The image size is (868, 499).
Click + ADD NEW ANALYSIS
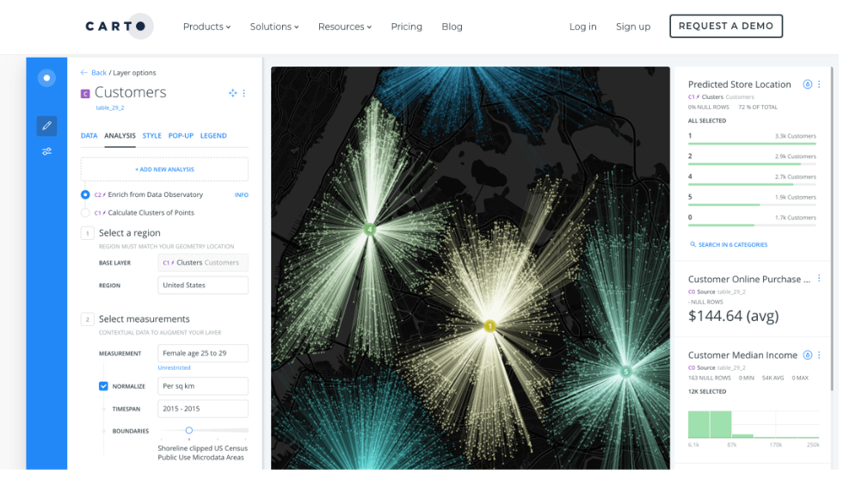pyautogui.click(x=164, y=169)
